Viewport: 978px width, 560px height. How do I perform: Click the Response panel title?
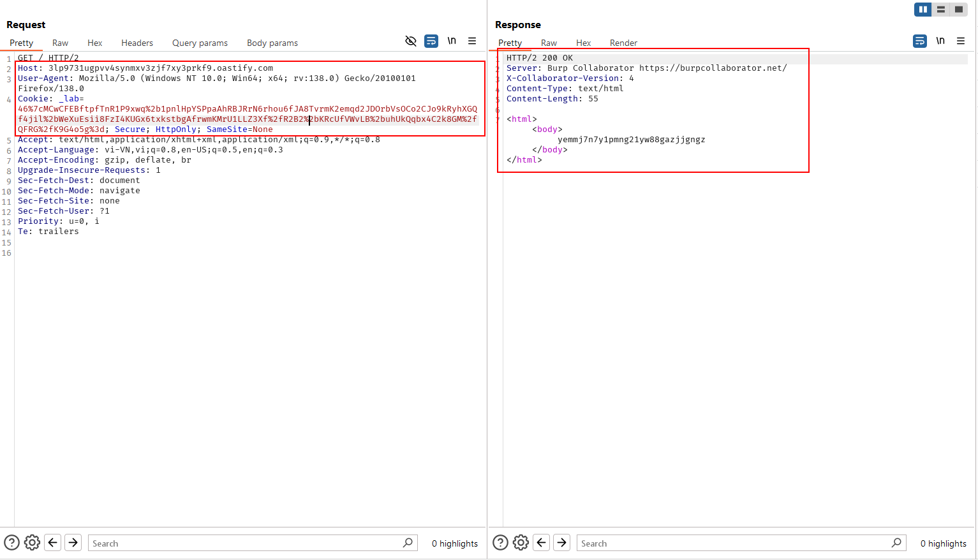click(518, 25)
